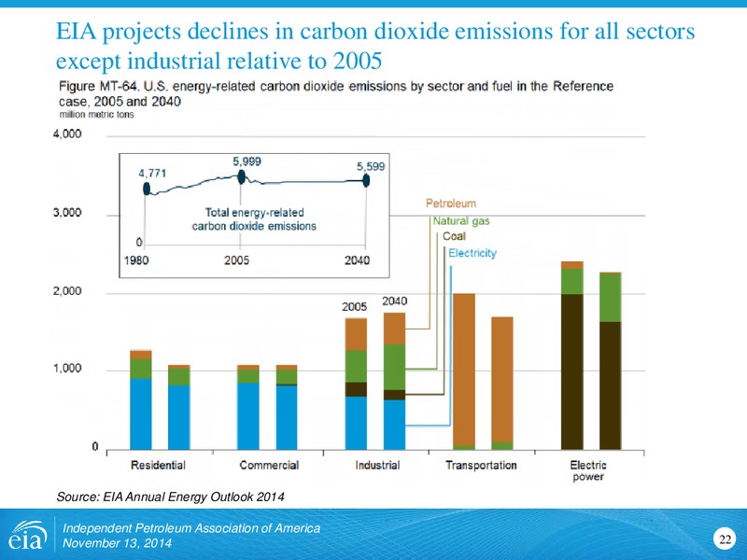Click the inset 1980 axis label

[x=136, y=260]
